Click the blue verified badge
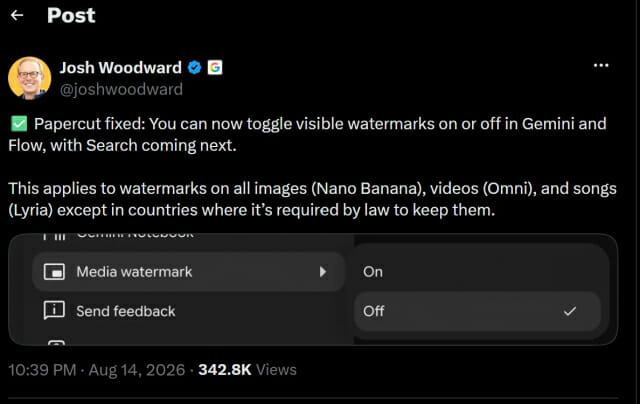The image size is (640, 404). (x=195, y=67)
